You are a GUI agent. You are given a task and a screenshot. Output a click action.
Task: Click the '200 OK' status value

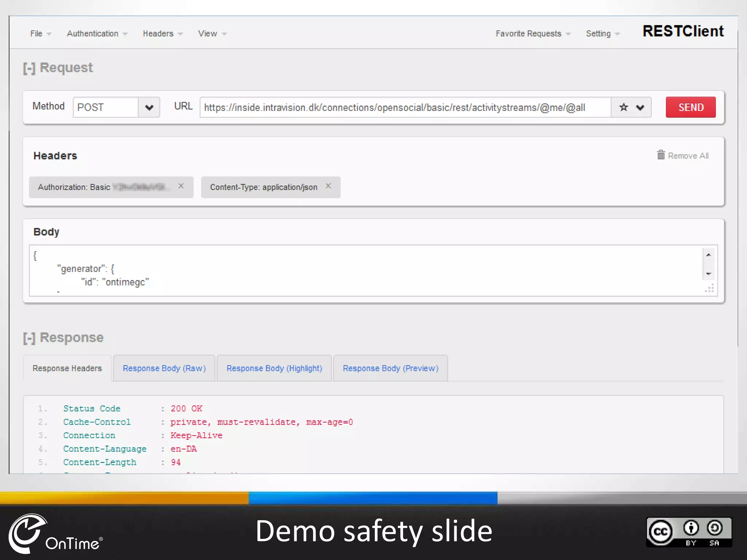pyautogui.click(x=186, y=409)
